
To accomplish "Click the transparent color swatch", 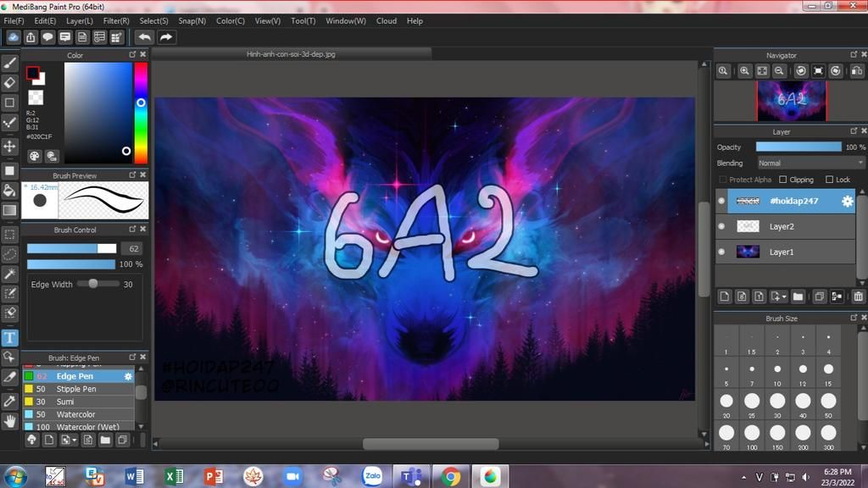I will coord(36,97).
